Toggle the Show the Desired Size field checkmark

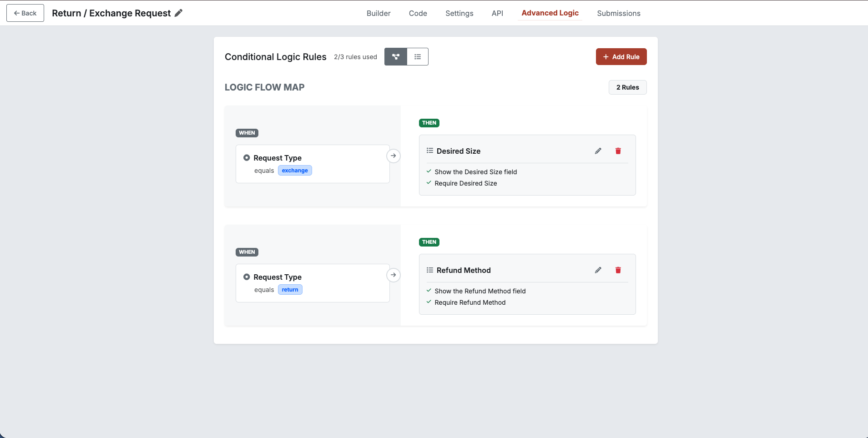click(x=429, y=171)
